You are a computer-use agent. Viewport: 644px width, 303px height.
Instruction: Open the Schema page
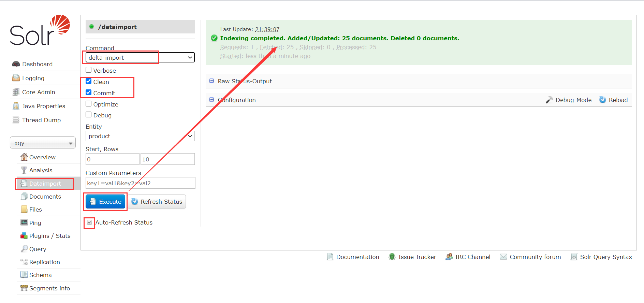click(40, 275)
